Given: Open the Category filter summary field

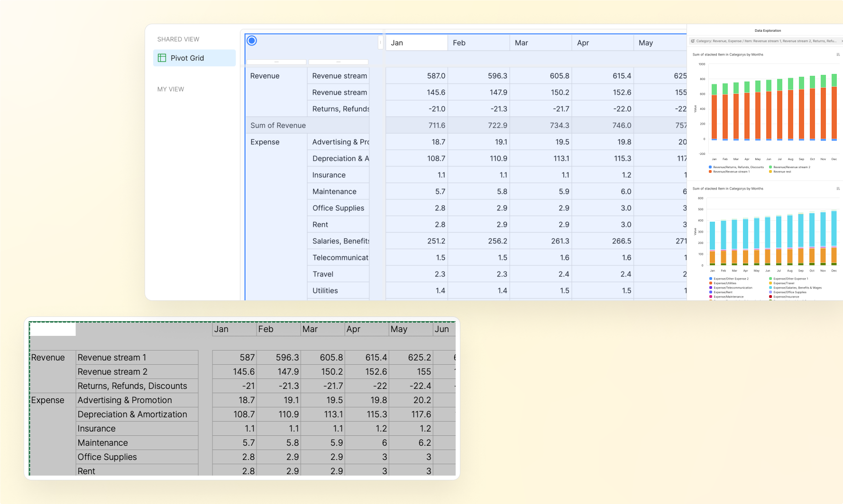Looking at the screenshot, I should tap(765, 41).
